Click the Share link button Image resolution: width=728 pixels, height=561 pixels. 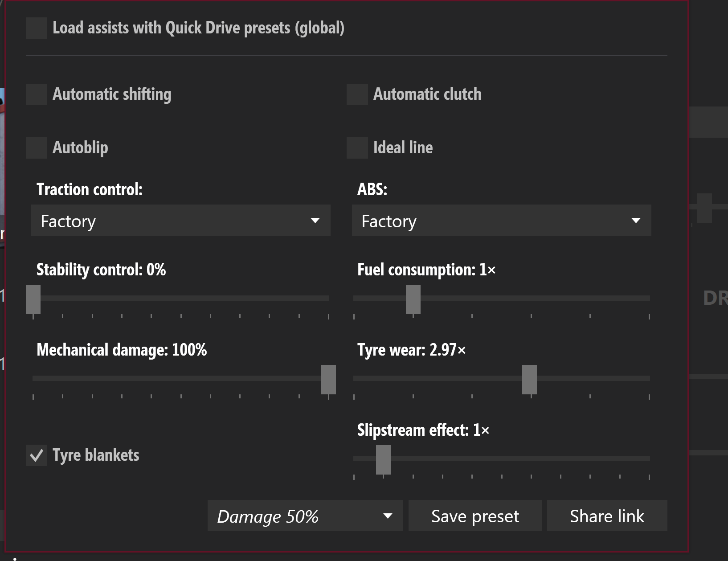click(607, 516)
